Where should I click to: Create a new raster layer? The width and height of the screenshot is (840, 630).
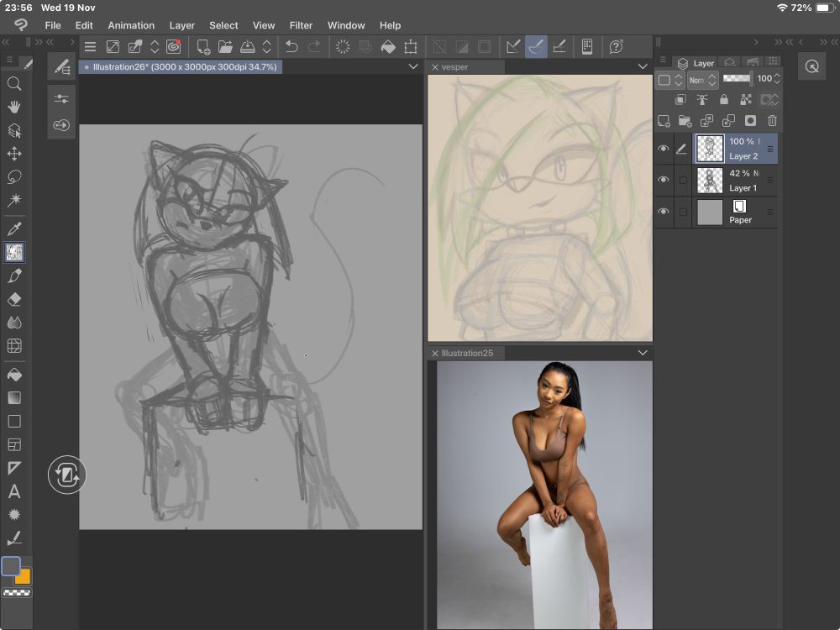(x=664, y=121)
